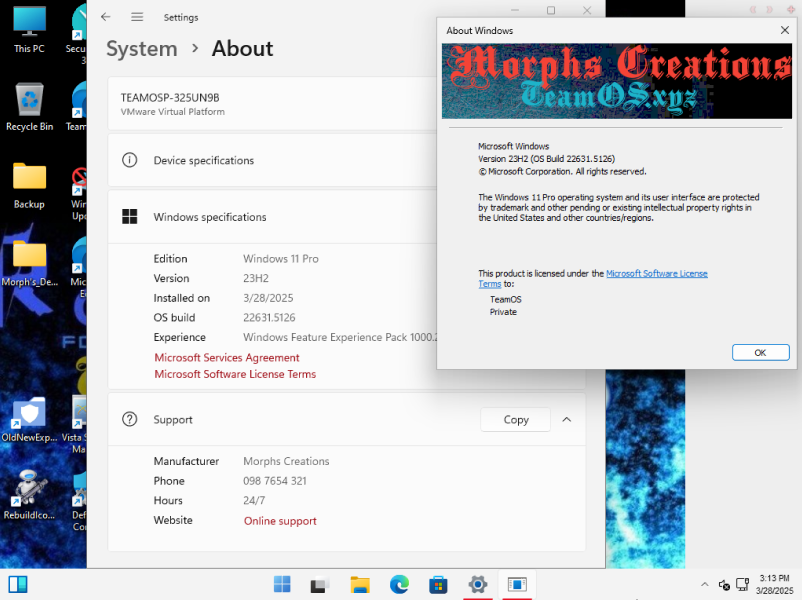The image size is (802, 600).
Task: Select the Version value 23H2
Action: (x=256, y=278)
